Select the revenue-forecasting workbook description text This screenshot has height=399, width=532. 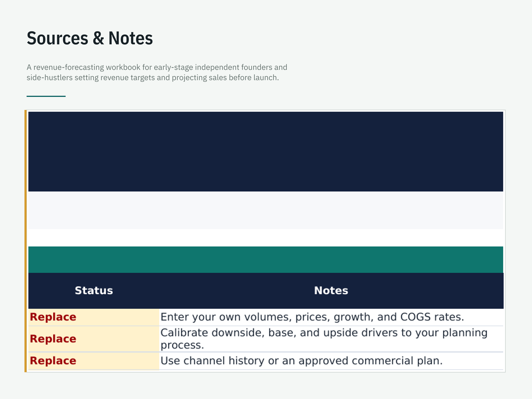click(x=157, y=72)
